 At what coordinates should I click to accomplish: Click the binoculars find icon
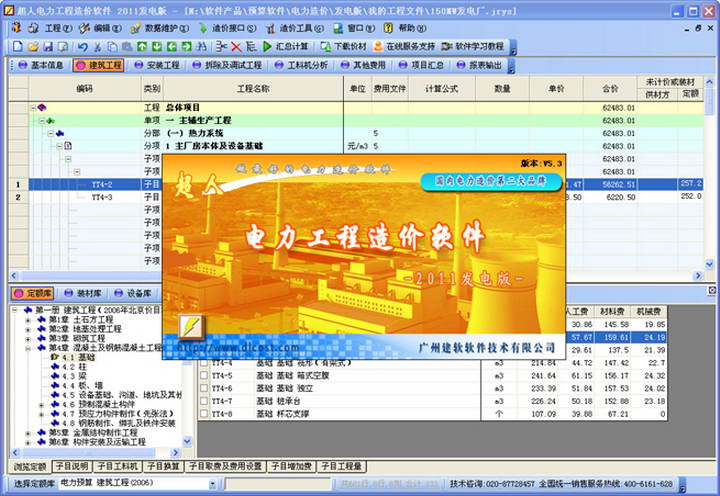(x=202, y=46)
